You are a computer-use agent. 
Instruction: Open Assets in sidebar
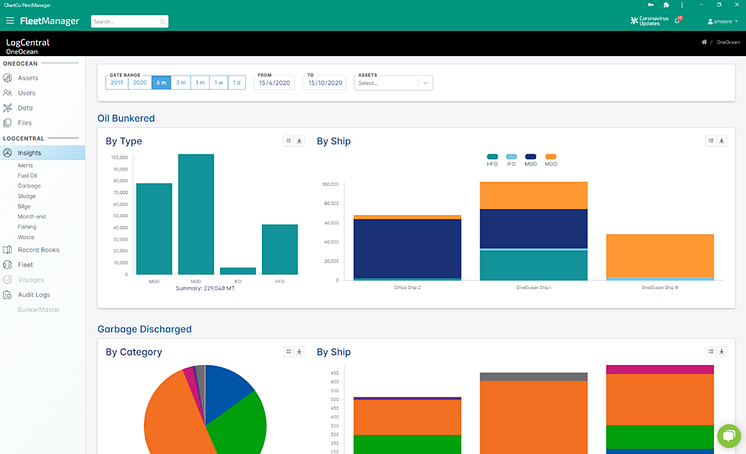point(28,78)
